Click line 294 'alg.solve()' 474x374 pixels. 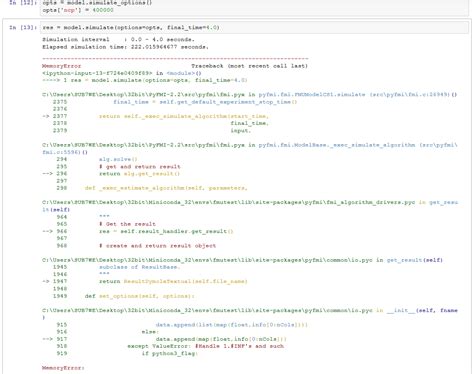coord(97,159)
